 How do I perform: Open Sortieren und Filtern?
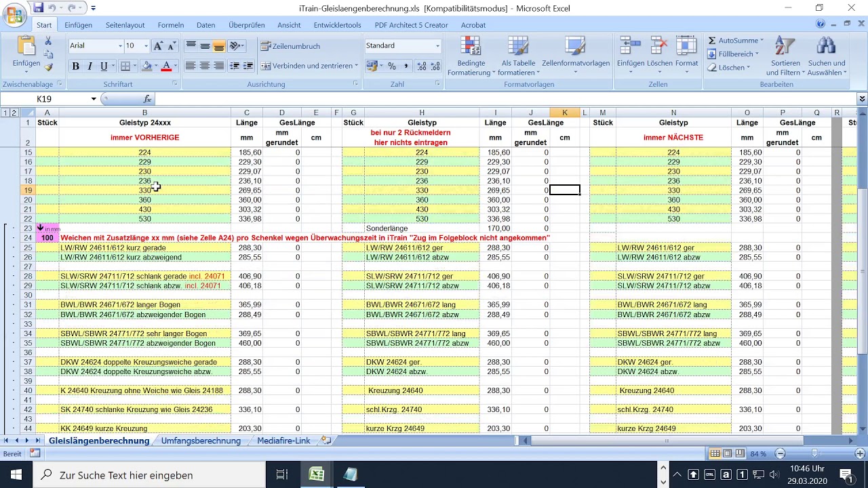[x=785, y=56]
